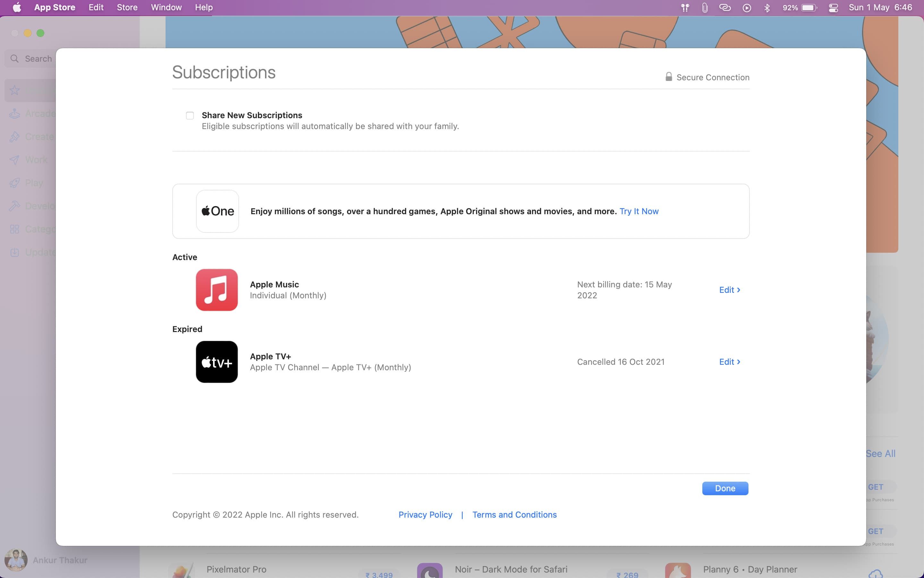Open the Privacy Policy link
Screen dimensions: 924x578
click(x=425, y=514)
